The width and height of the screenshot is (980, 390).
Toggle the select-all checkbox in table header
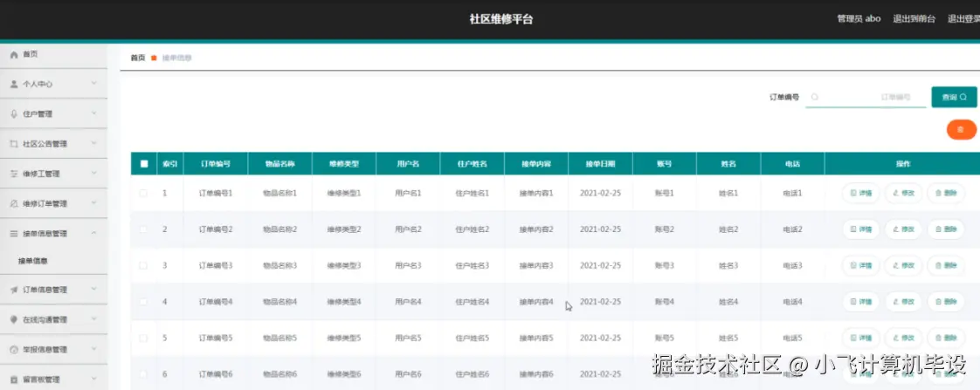click(144, 164)
